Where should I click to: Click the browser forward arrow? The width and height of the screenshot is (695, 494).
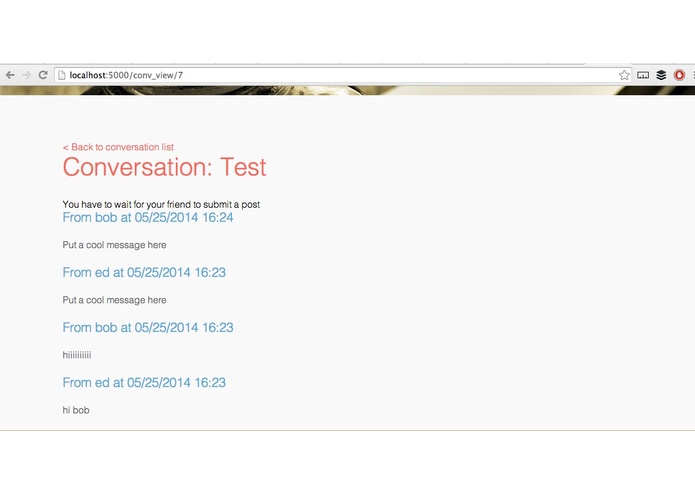click(27, 75)
